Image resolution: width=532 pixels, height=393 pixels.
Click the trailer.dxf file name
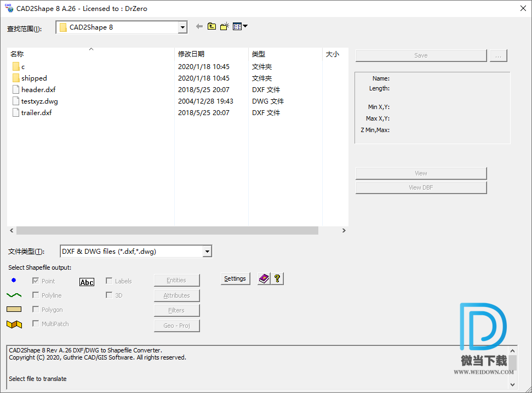(36, 113)
